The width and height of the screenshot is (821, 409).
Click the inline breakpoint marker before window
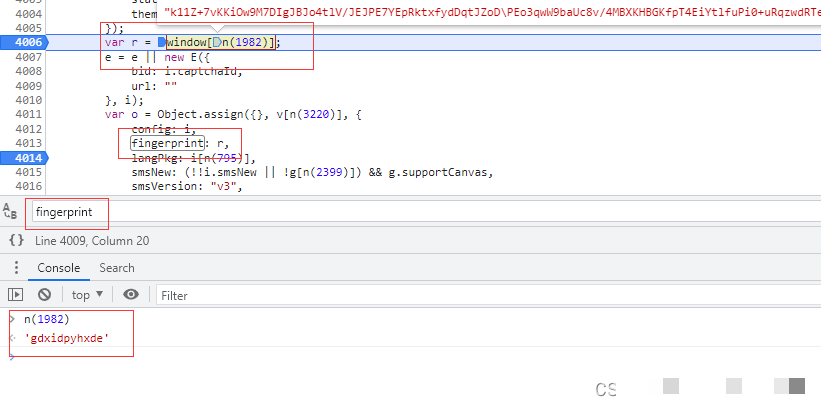tap(161, 43)
